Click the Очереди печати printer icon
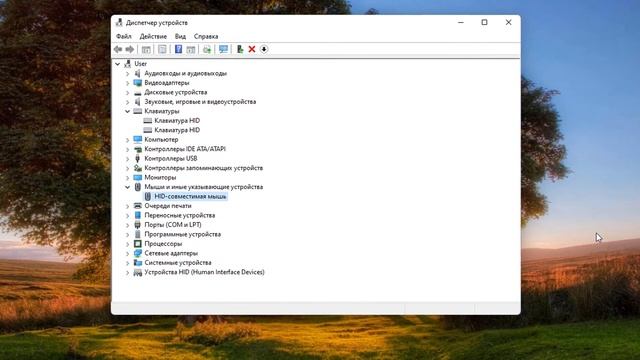640x360 pixels. click(138, 206)
